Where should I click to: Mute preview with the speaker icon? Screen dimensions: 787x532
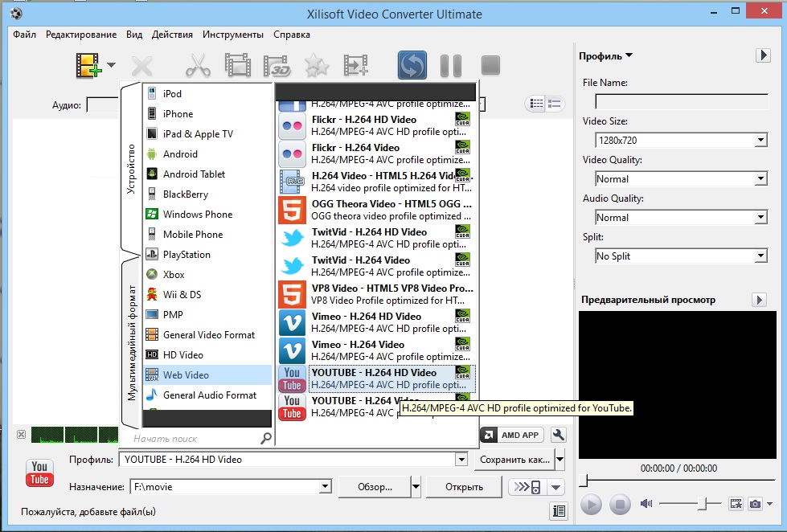tap(646, 503)
